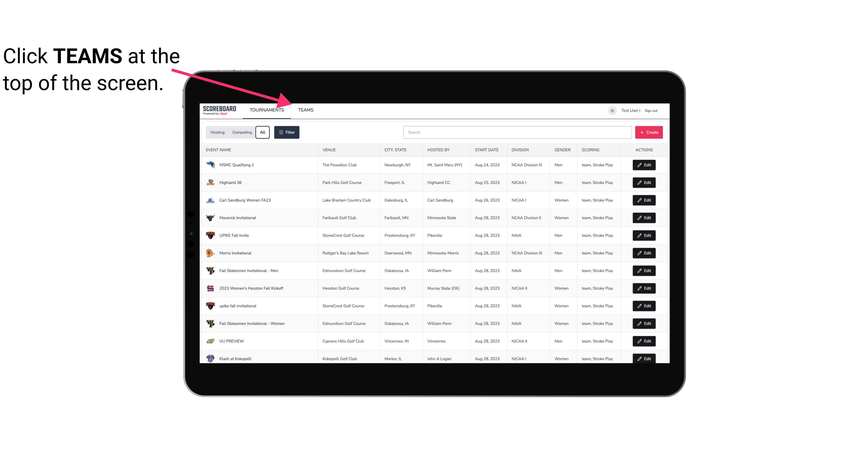Toggle the Competing filter button

point(241,132)
